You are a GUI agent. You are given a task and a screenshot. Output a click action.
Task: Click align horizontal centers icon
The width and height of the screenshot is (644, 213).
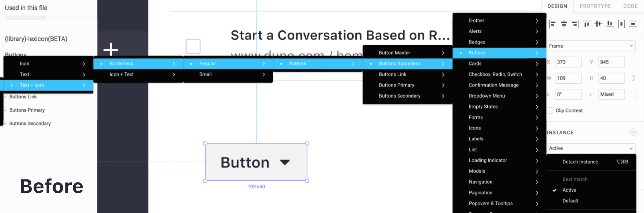tap(564, 24)
